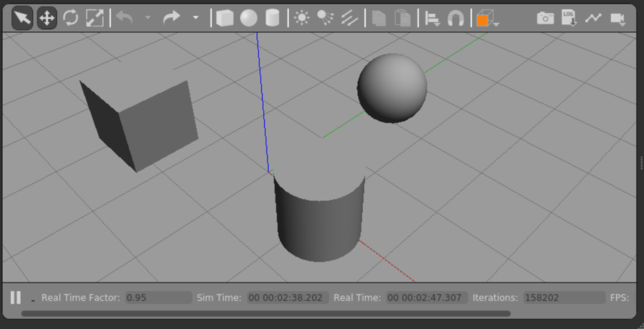Add a spot light
This screenshot has width=644, height=329.
(325, 18)
